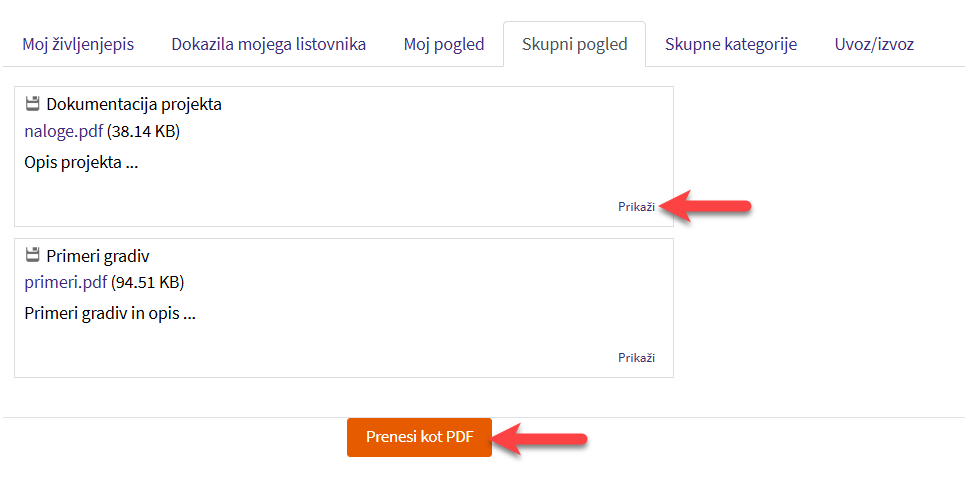965x481 pixels.
Task: Click the 38.14 KB file size label
Action: pyautogui.click(x=143, y=131)
